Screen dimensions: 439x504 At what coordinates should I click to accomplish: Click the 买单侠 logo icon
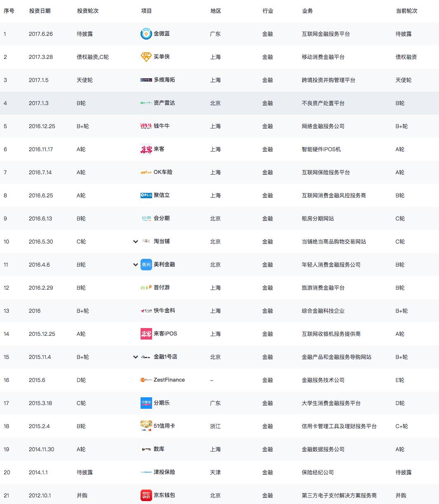click(x=146, y=57)
